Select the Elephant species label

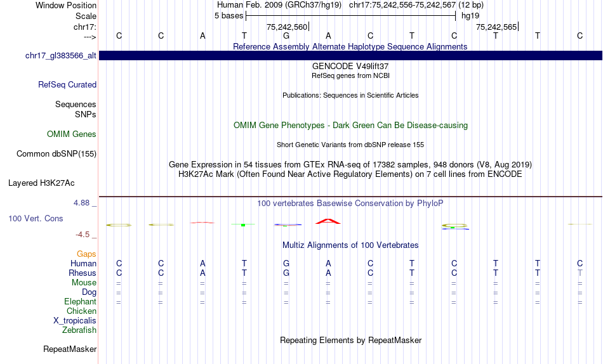81,302
